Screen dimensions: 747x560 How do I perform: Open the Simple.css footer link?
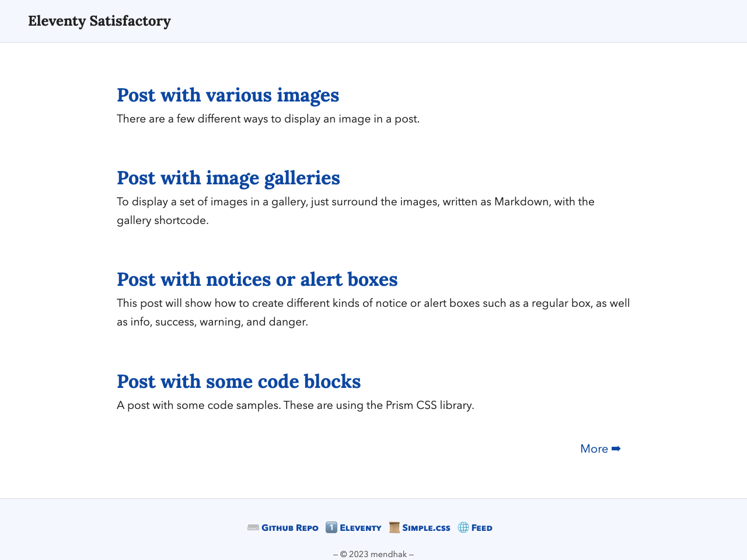[426, 528]
